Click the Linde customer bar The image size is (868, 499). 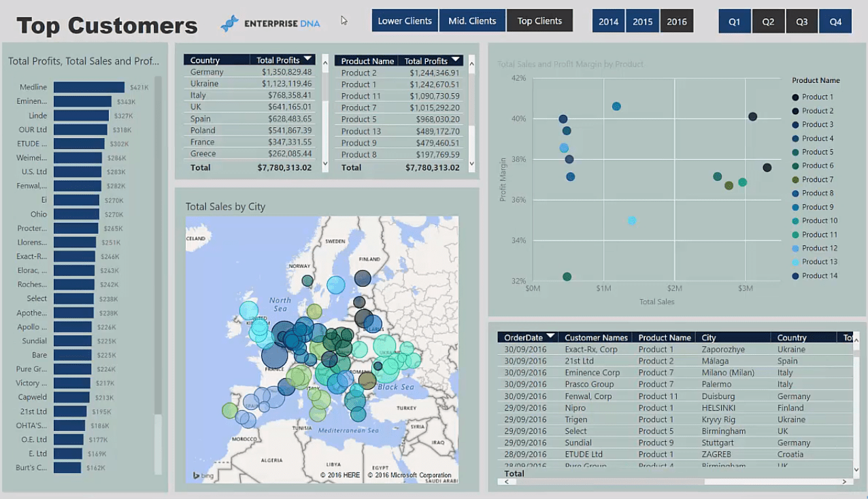click(82, 116)
